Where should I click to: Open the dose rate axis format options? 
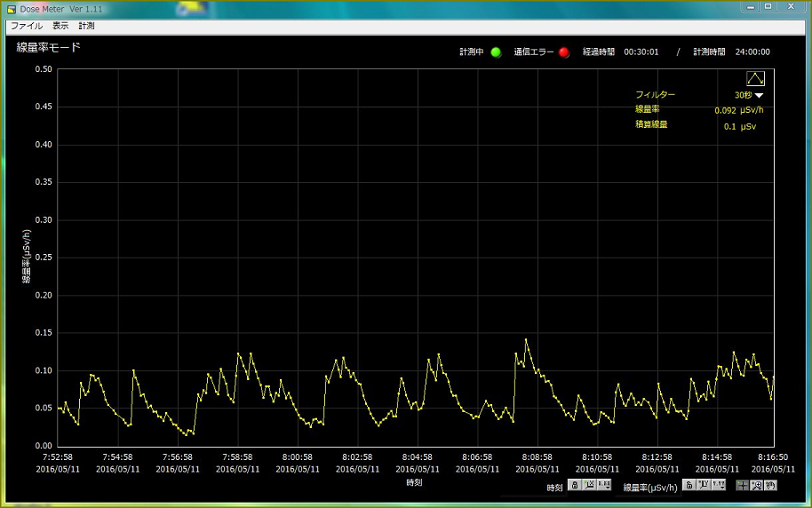pos(719,485)
